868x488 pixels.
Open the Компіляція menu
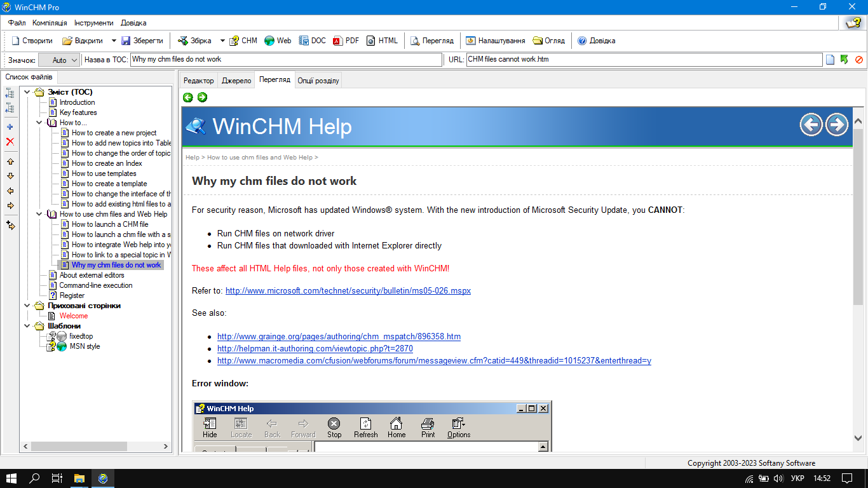[50, 23]
